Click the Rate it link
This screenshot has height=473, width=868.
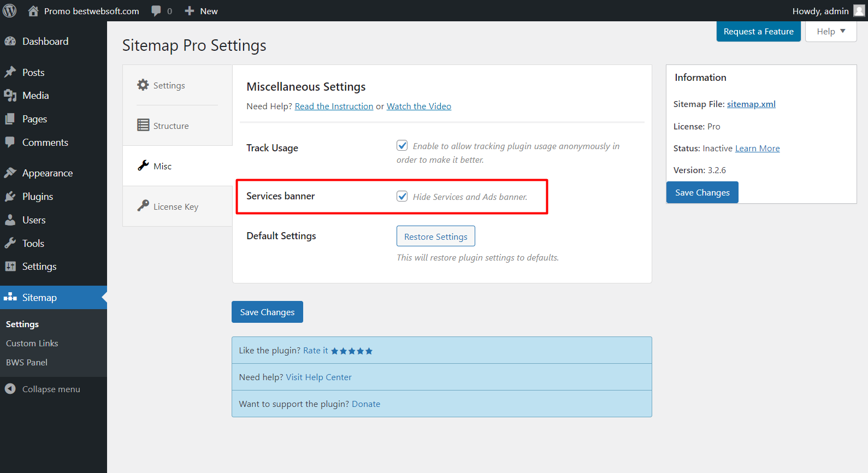316,351
